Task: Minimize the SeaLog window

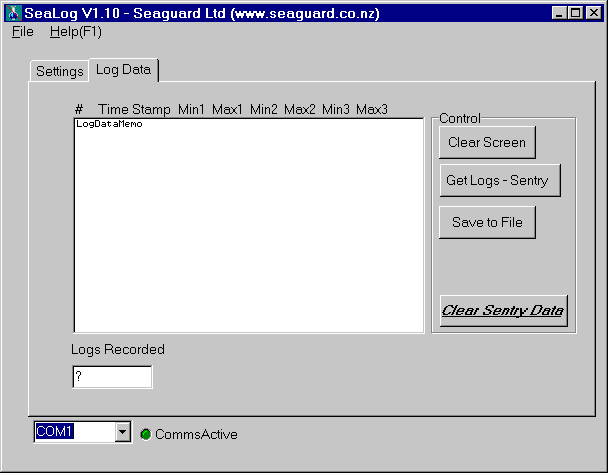Action: pos(559,13)
